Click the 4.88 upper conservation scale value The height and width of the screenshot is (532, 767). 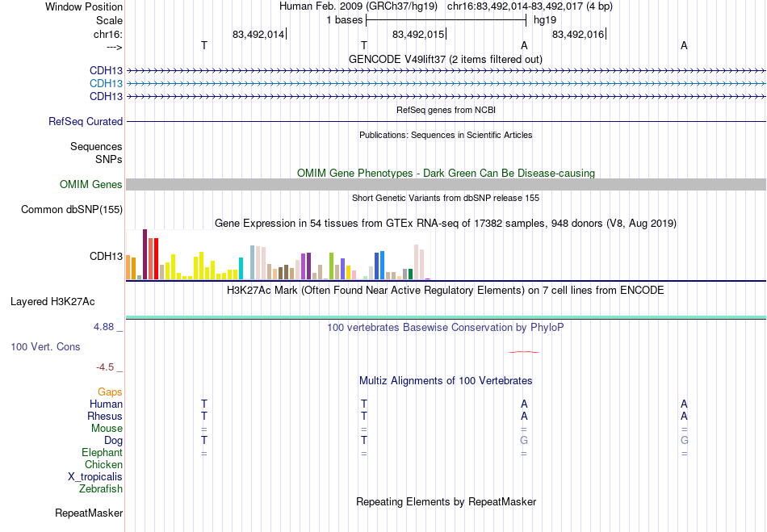pos(103,327)
